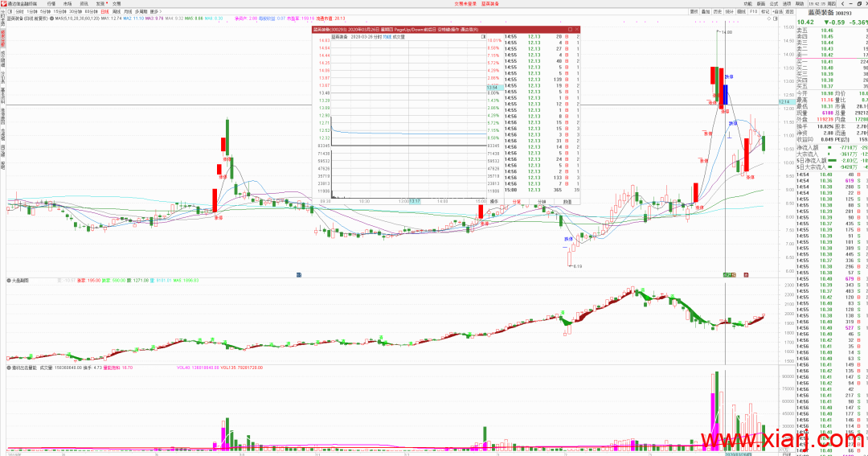Click the 周四 clock display
868x456 pixels.
click(823, 3)
